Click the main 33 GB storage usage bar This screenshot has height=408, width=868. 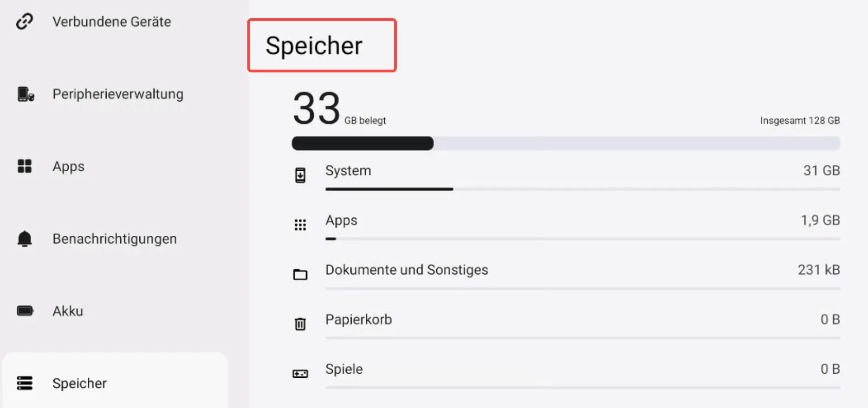[x=565, y=143]
